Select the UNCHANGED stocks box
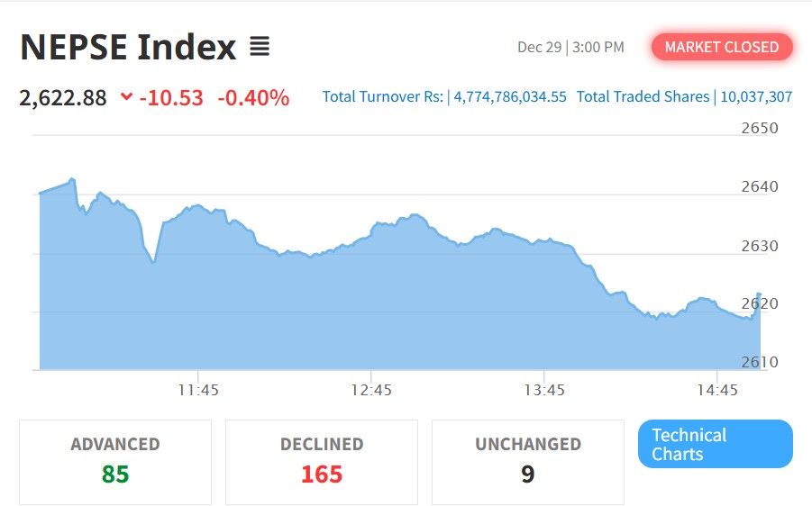The height and width of the screenshot is (506, 812). pyautogui.click(x=527, y=461)
